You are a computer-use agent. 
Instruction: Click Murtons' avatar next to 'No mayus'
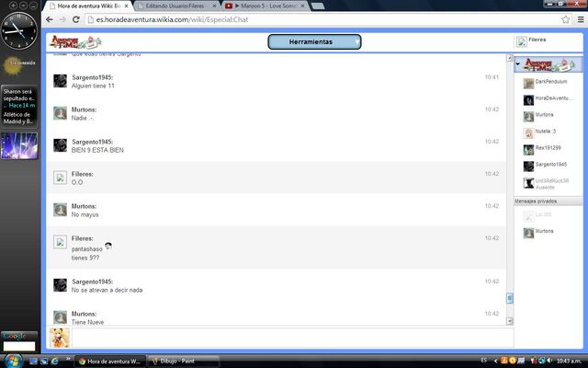pos(60,210)
